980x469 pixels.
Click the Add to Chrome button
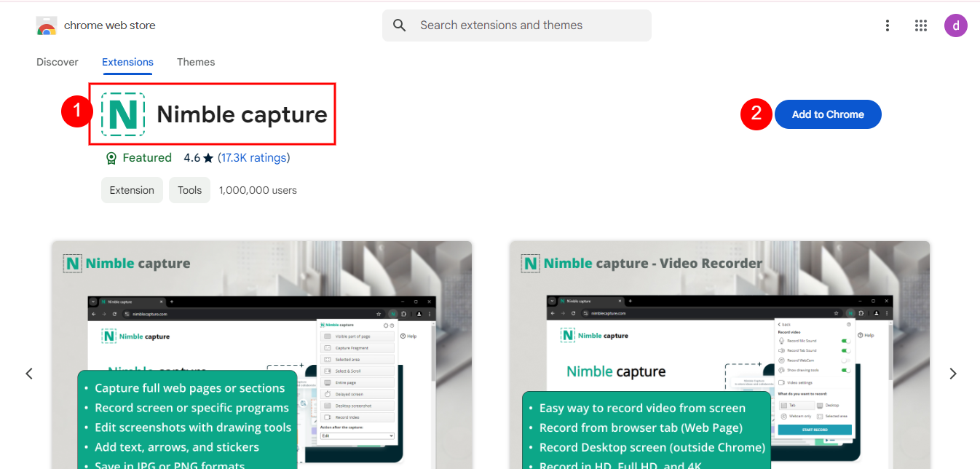click(828, 114)
